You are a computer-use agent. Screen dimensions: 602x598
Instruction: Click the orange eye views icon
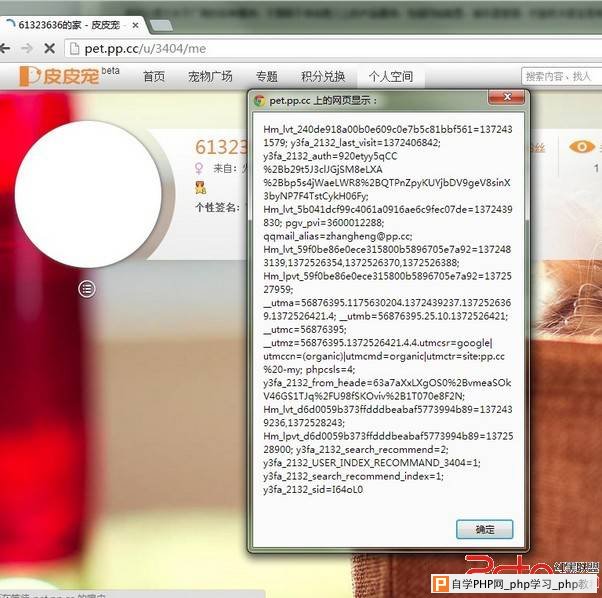tap(582, 147)
